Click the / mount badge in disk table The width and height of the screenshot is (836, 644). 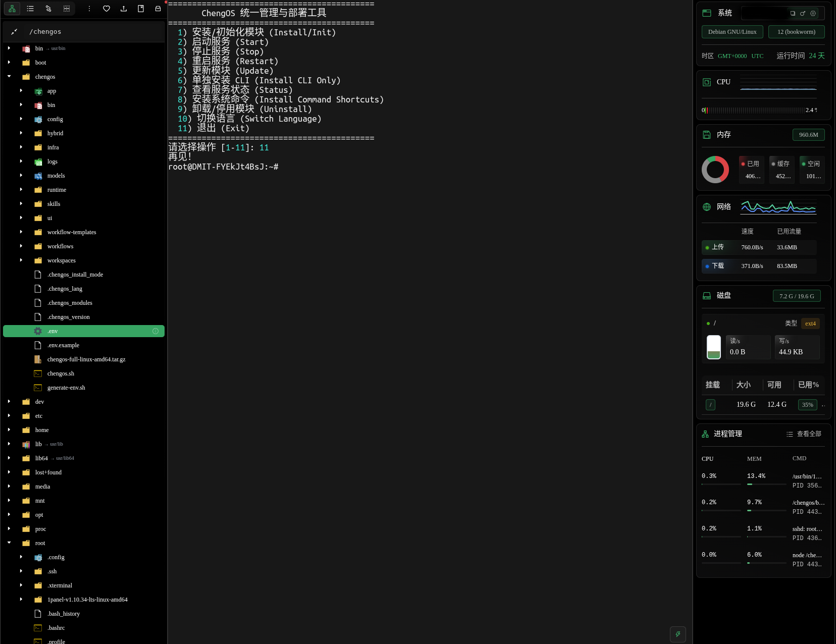710,405
